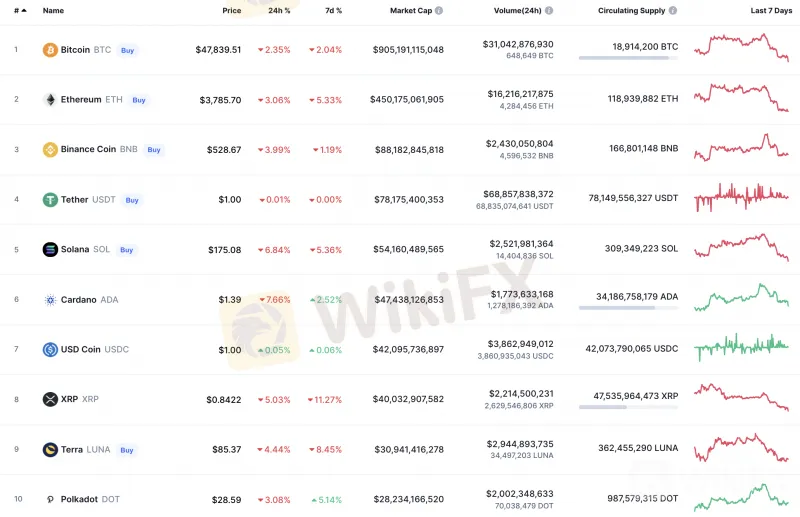Click the Binance Coin logo icon
Viewport: 800px width, 517px height.
pyautogui.click(x=50, y=150)
